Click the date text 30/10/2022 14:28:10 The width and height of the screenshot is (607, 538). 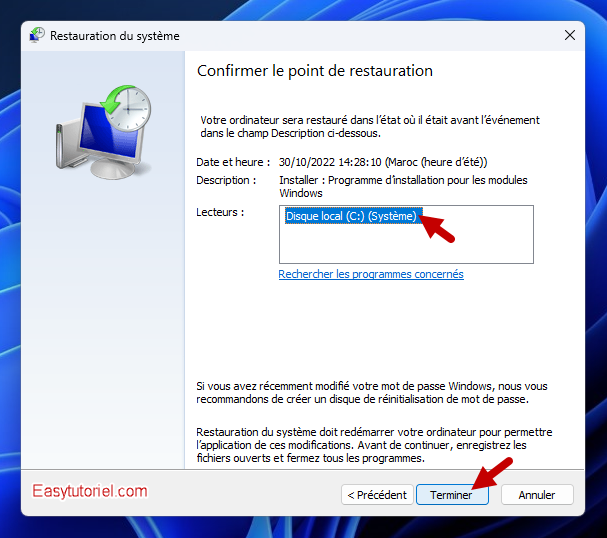[330, 162]
